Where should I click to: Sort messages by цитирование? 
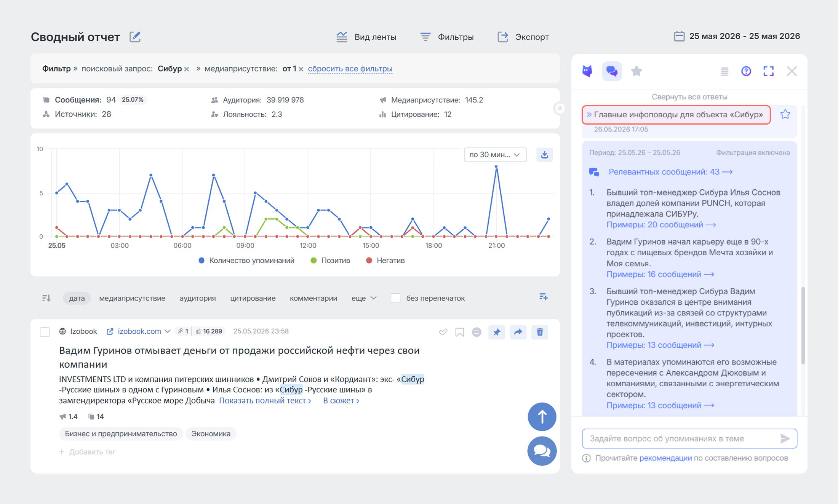pos(253,298)
